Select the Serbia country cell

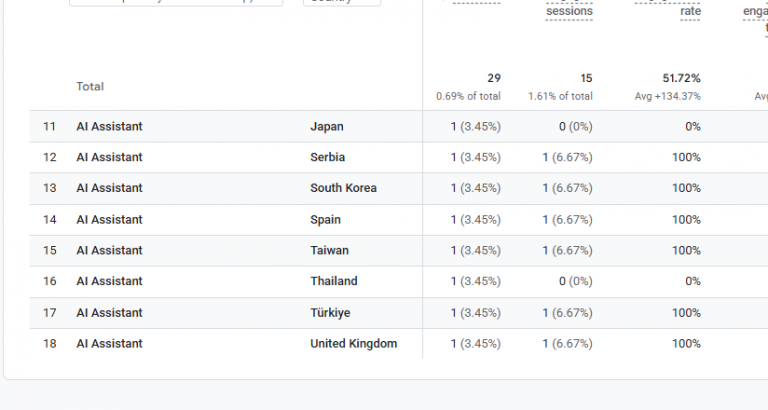[x=328, y=158]
